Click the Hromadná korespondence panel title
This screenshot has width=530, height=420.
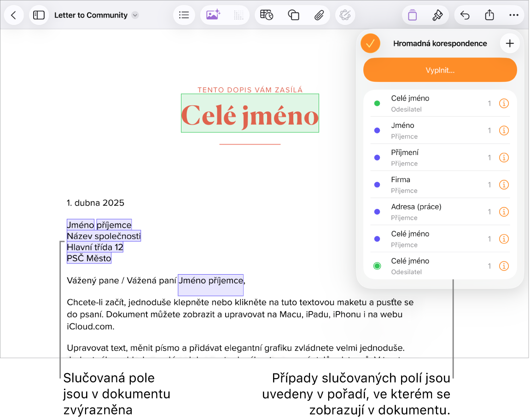pos(440,44)
